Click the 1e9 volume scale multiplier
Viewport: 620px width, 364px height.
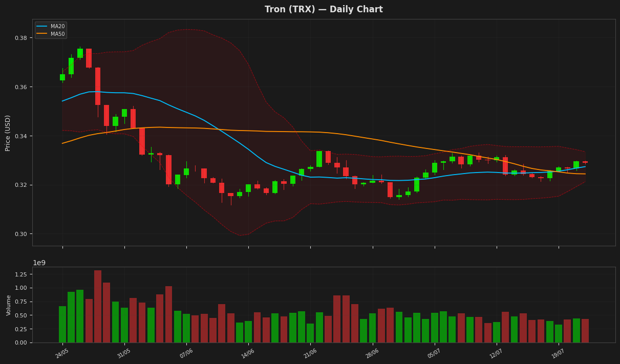coord(39,263)
